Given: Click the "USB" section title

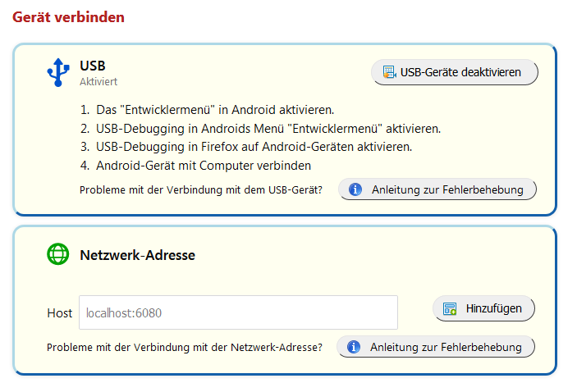Looking at the screenshot, I should point(93,66).
